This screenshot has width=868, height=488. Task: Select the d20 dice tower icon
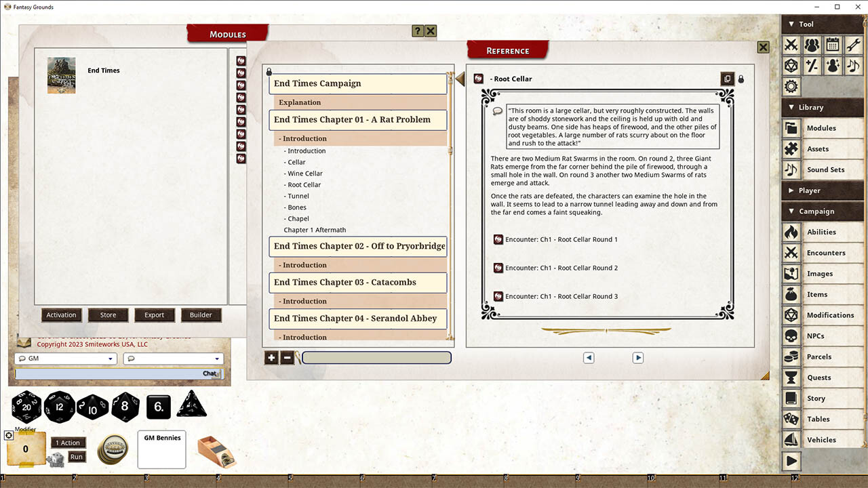coord(791,66)
